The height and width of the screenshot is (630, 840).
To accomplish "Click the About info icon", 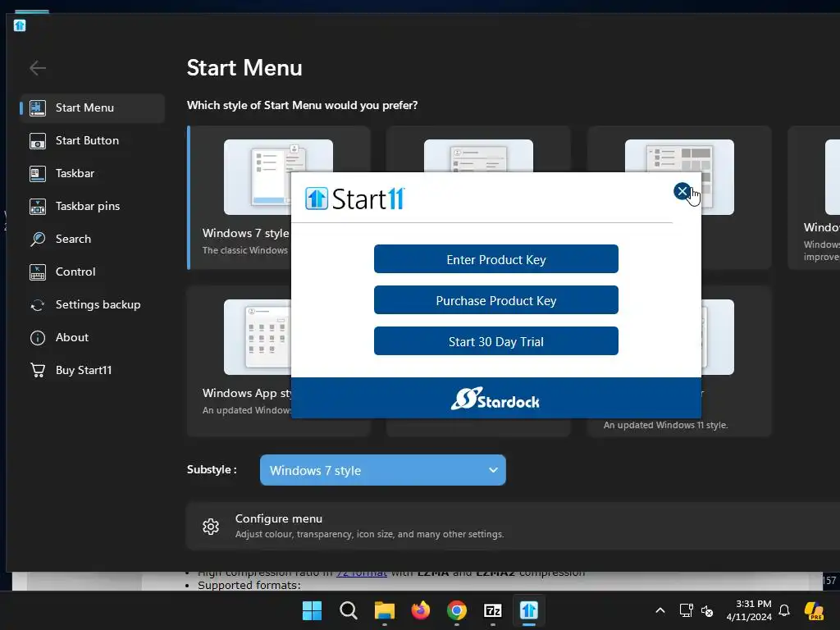I will coord(38,337).
